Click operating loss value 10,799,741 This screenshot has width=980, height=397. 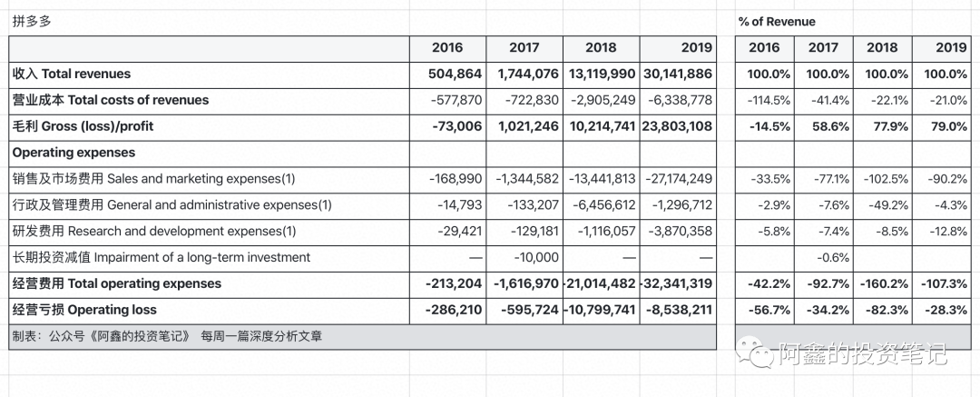coord(601,310)
